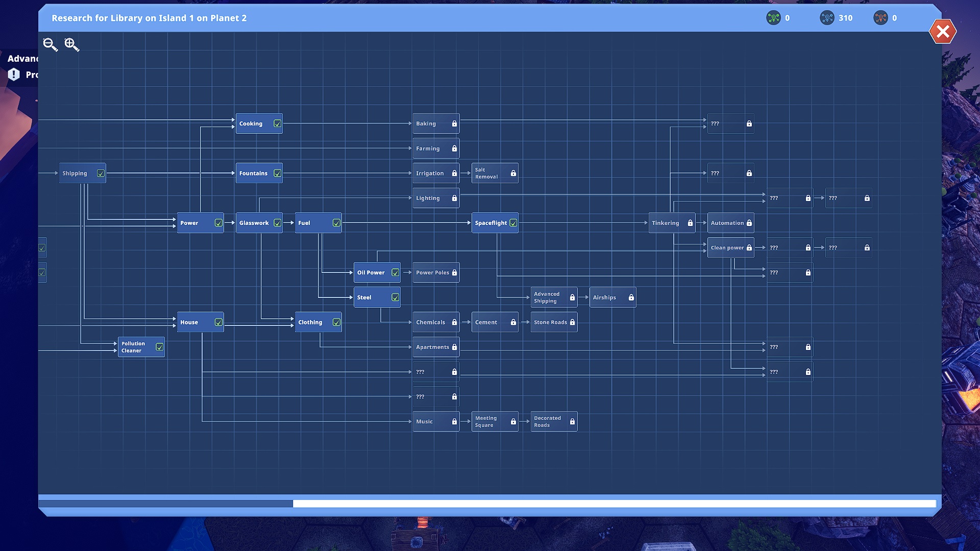Click the zoom in magnifier icon

(x=72, y=45)
